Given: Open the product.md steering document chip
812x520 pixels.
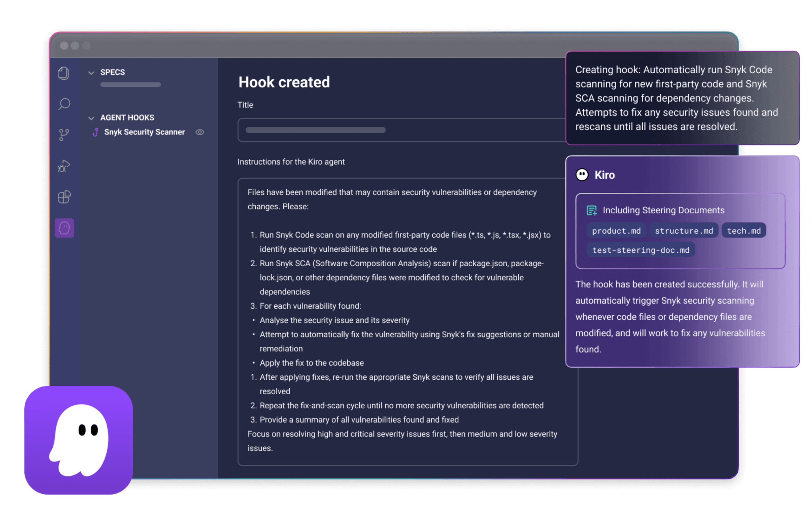Looking at the screenshot, I should tap(616, 230).
